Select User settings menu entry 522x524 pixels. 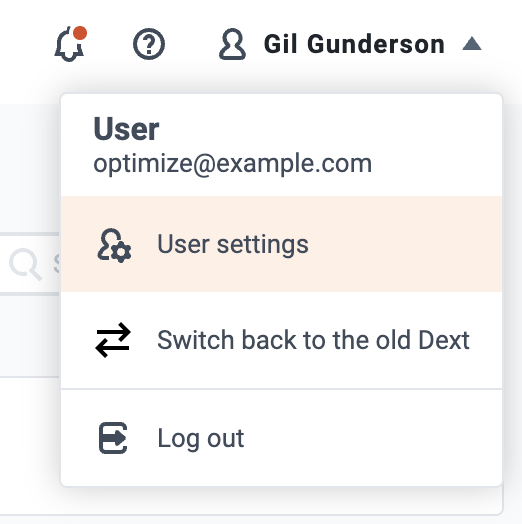(x=281, y=244)
